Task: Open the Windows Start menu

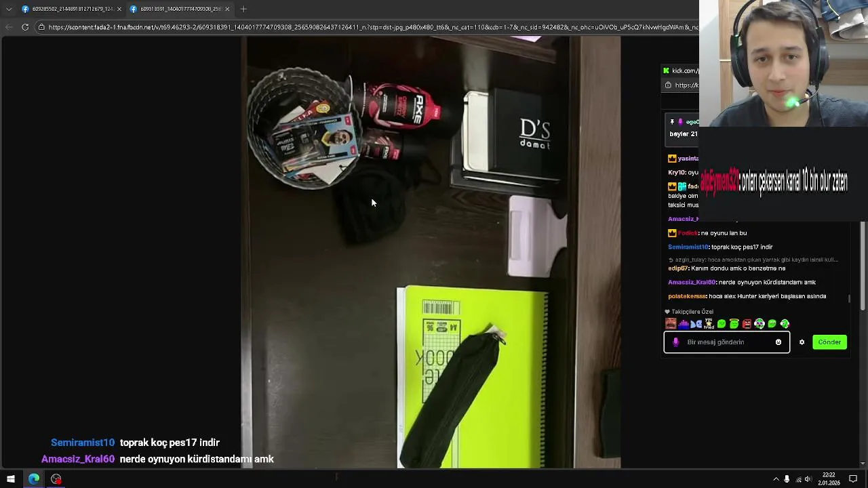Action: pyautogui.click(x=11, y=479)
